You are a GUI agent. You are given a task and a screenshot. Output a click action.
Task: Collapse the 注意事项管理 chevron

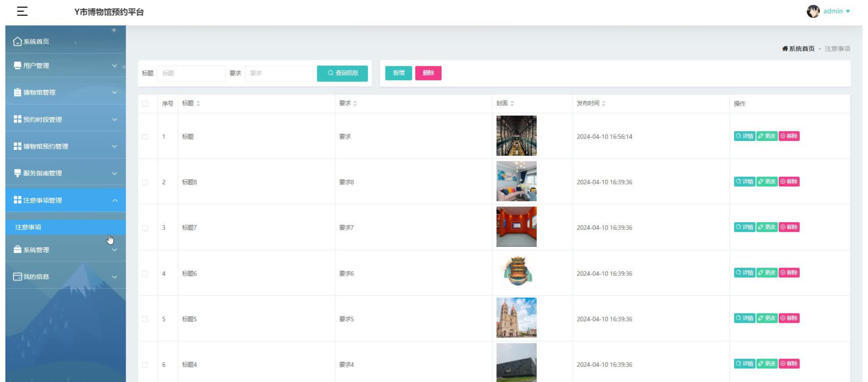(115, 200)
